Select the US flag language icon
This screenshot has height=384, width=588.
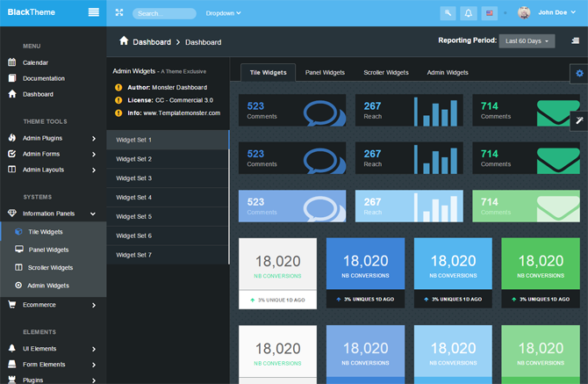point(490,13)
